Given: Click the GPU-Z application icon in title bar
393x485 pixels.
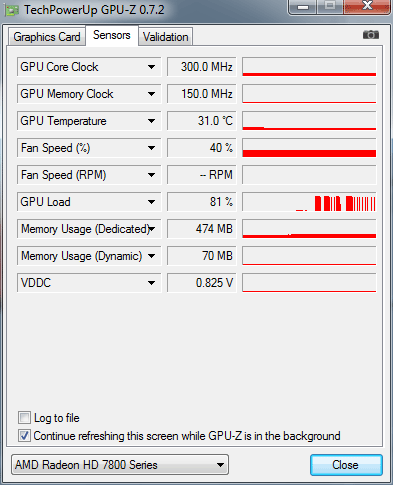Looking at the screenshot, I should tap(12, 11).
